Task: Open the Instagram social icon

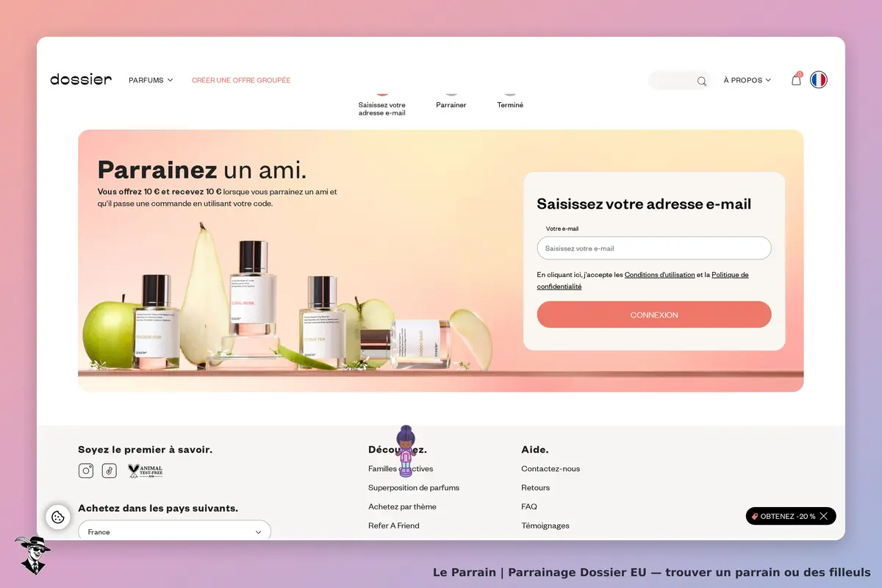Action: [86, 470]
